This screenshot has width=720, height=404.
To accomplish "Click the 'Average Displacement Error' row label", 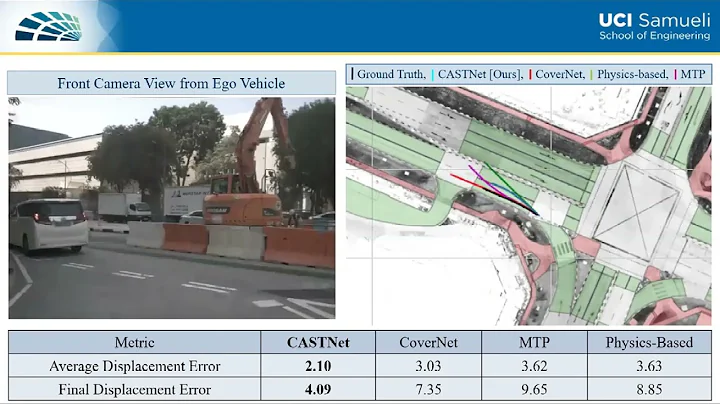I will (x=135, y=366).
